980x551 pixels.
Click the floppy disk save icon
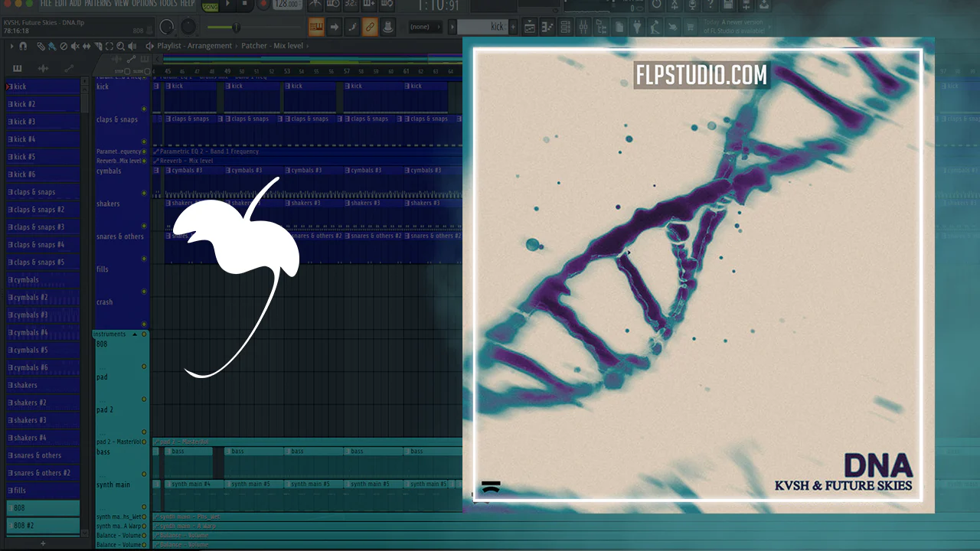pyautogui.click(x=729, y=5)
